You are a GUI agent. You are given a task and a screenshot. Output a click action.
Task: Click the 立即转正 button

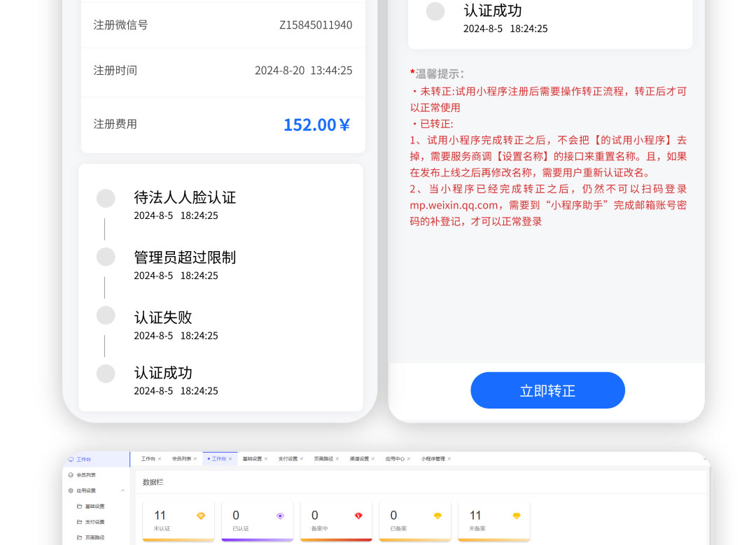547,390
